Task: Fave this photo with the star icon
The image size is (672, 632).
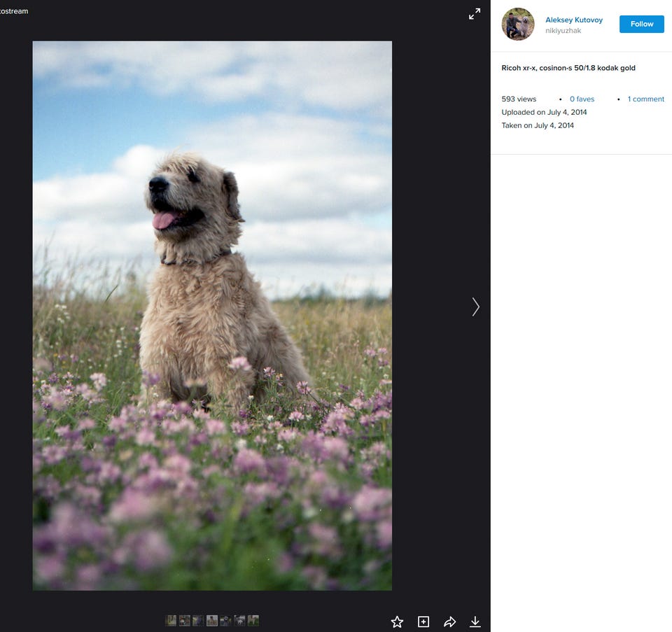Action: pos(398,622)
